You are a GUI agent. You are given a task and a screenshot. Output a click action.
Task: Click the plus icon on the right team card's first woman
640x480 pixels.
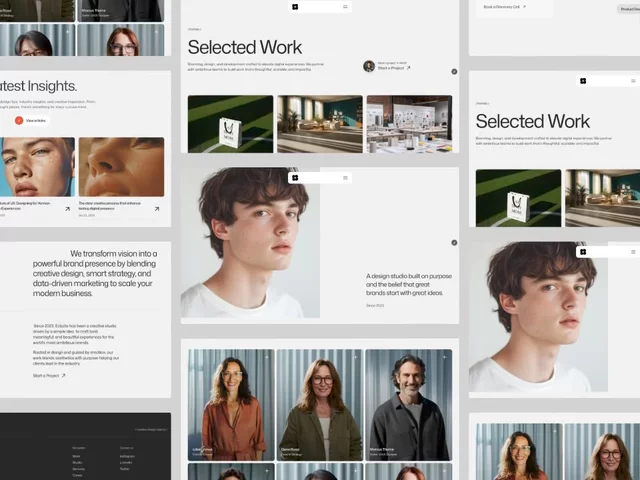[555, 431]
